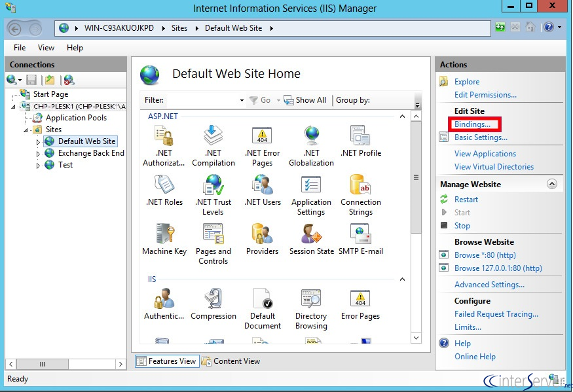The width and height of the screenshot is (573, 392).
Task: Collapse the CHP-PLESK1 server node
Action: 14,107
